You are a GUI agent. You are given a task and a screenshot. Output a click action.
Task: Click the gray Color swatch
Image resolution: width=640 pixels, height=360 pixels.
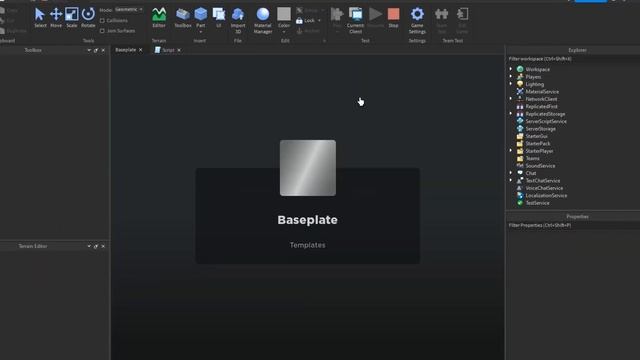pyautogui.click(x=284, y=14)
